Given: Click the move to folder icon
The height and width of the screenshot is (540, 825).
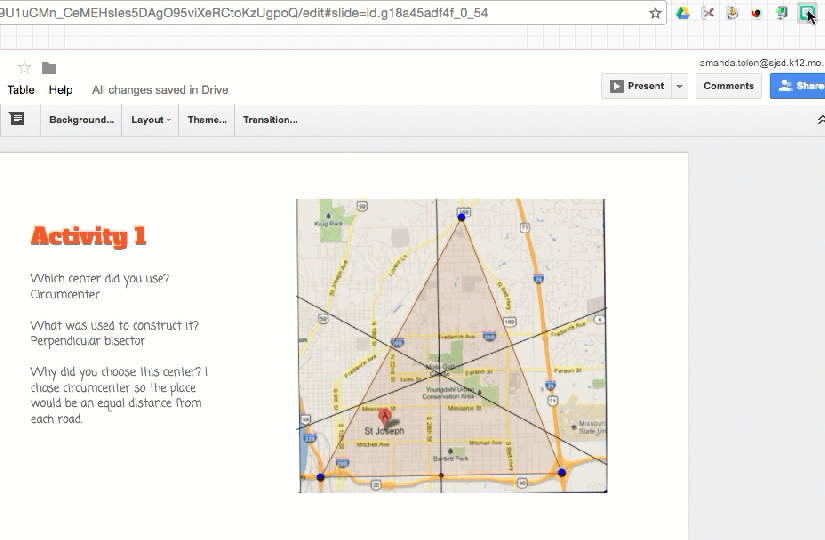Looking at the screenshot, I should [x=49, y=68].
